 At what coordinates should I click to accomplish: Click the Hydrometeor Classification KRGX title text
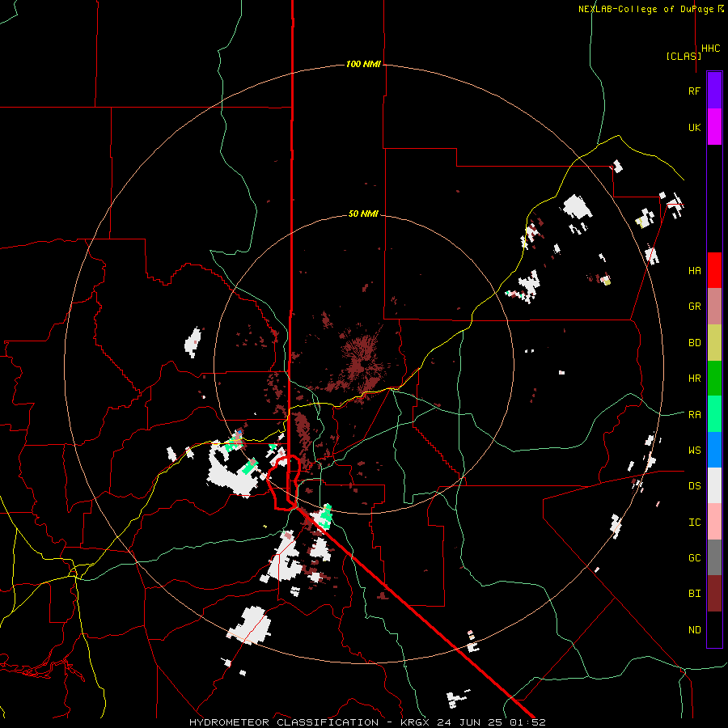tap(367, 722)
